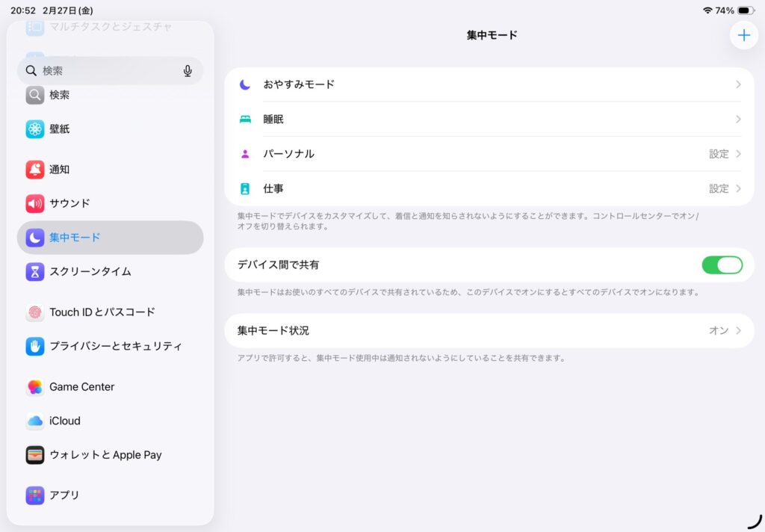Select プライバシーとセキュリティ in the sidebar
The width and height of the screenshot is (765, 532).
(x=115, y=346)
